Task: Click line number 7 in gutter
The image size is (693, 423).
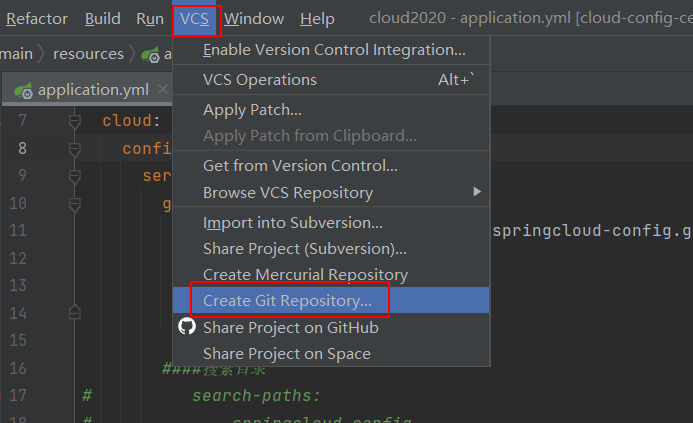Action: pyautogui.click(x=22, y=120)
